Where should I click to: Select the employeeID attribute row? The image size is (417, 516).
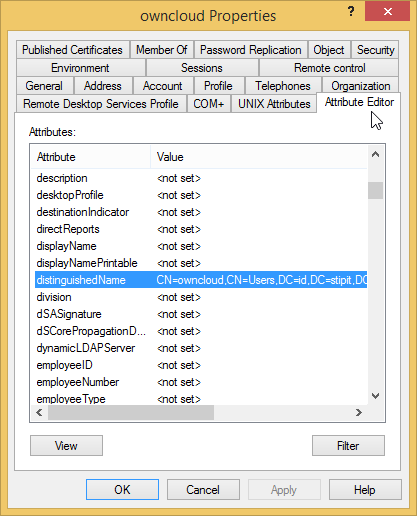(x=201, y=365)
